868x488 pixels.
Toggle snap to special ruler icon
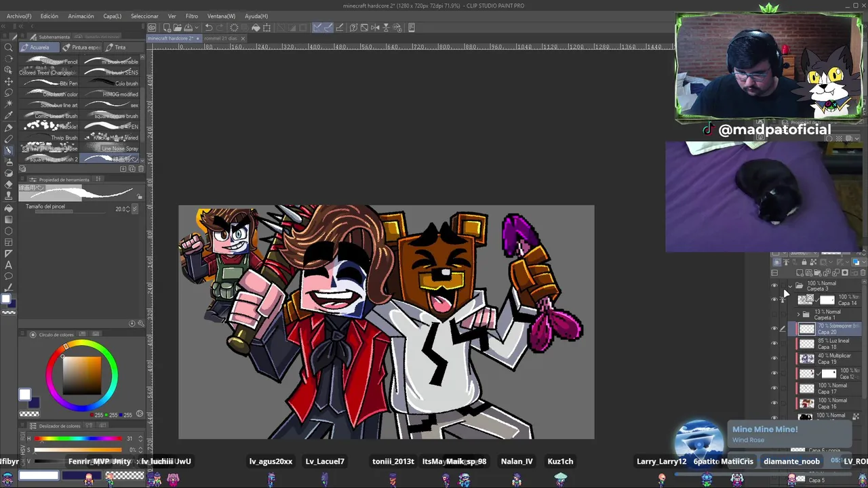tap(328, 28)
